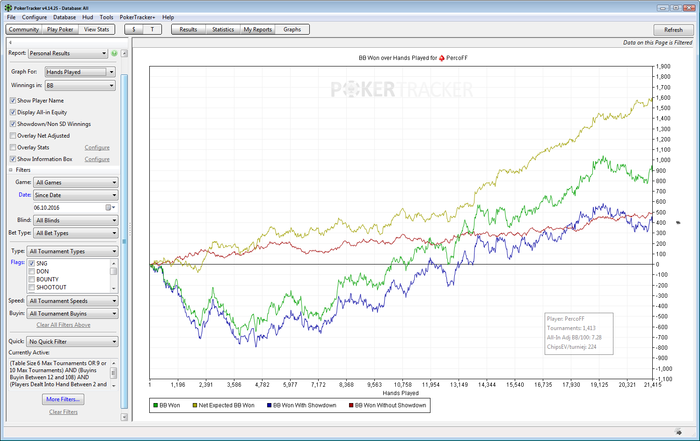Open the Configure menu
Screen dimensions: 700x441
point(34,17)
